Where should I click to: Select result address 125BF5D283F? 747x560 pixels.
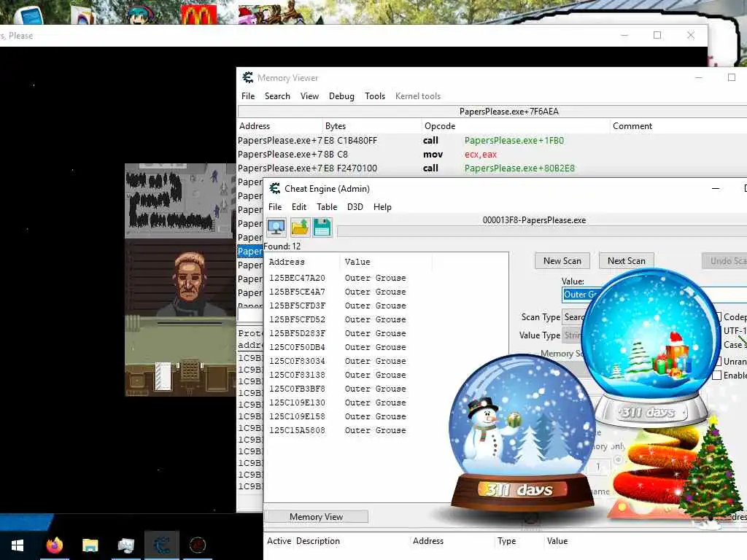pyautogui.click(x=297, y=333)
